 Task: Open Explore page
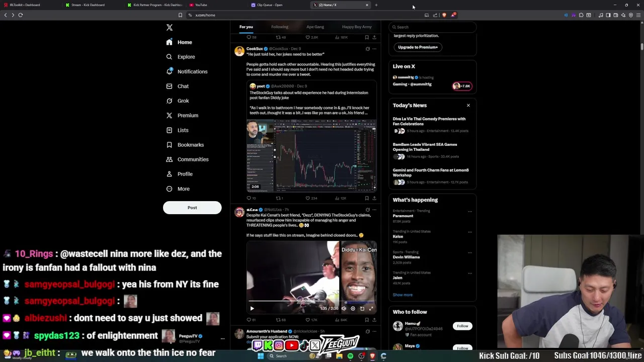(181, 57)
